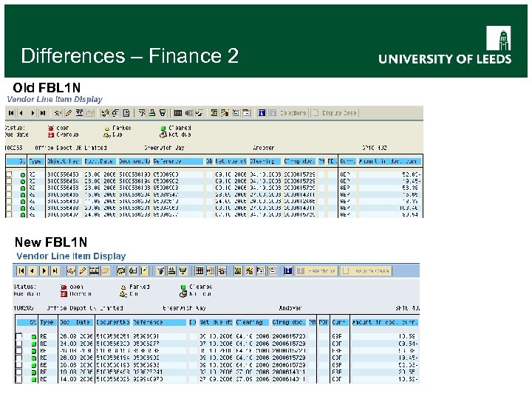532x399 pixels.
Task: Open display document glasses icon in Old FBL1N
Action: [x=58, y=113]
